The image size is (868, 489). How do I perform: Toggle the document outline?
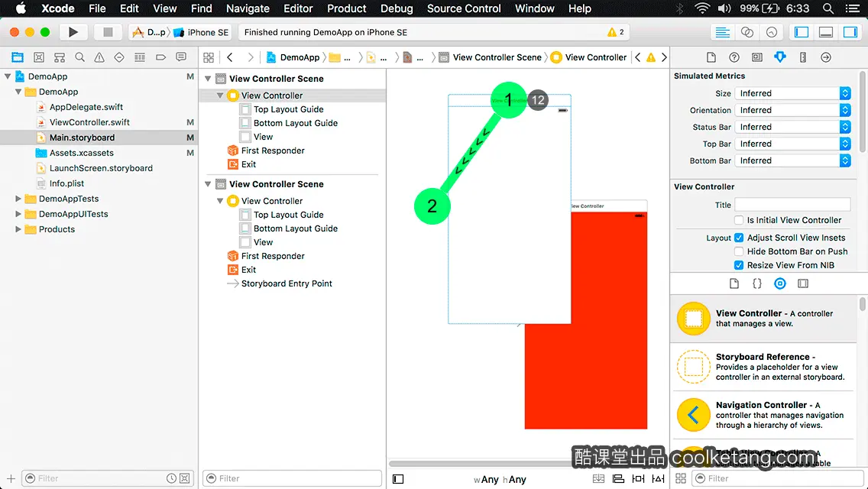coord(398,479)
